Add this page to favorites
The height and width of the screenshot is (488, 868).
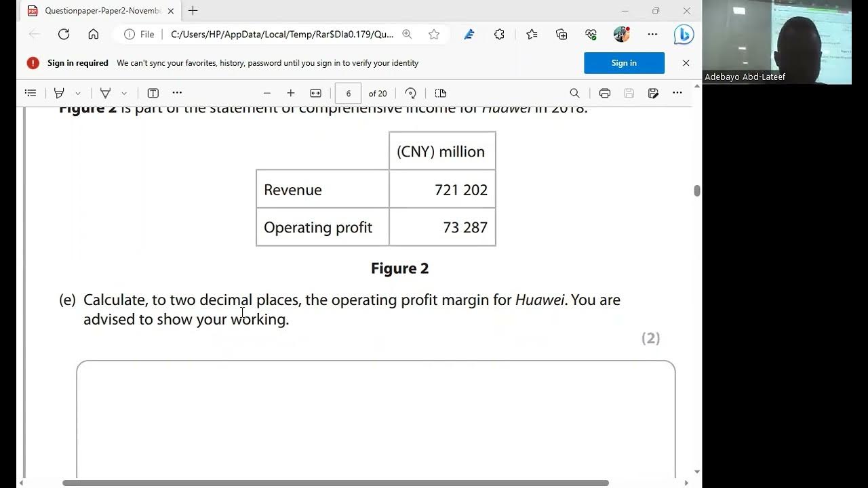[434, 34]
